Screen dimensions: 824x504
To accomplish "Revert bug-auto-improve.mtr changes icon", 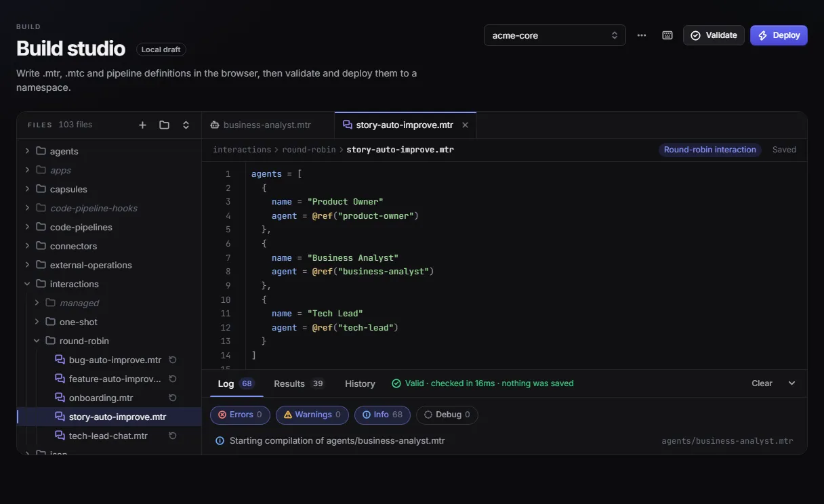I will point(172,360).
